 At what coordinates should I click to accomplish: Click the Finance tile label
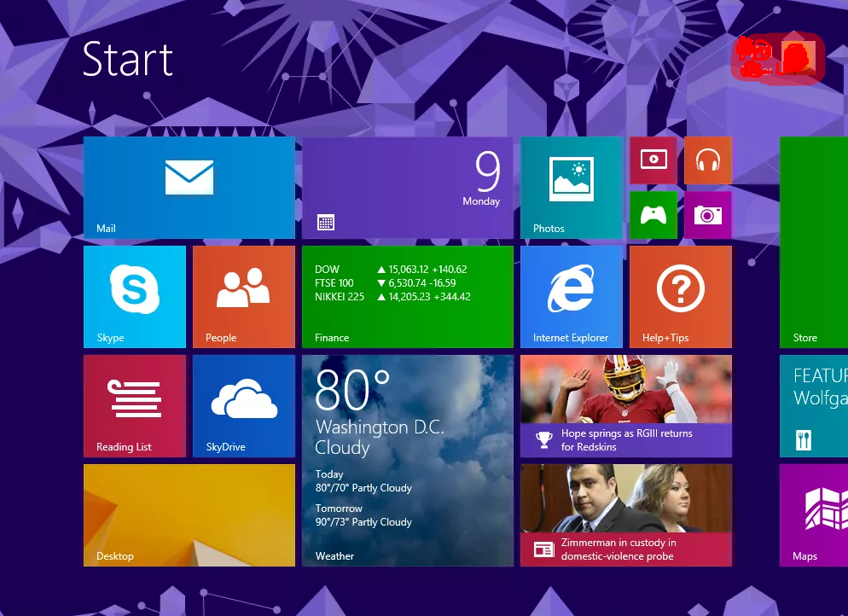[x=332, y=338]
